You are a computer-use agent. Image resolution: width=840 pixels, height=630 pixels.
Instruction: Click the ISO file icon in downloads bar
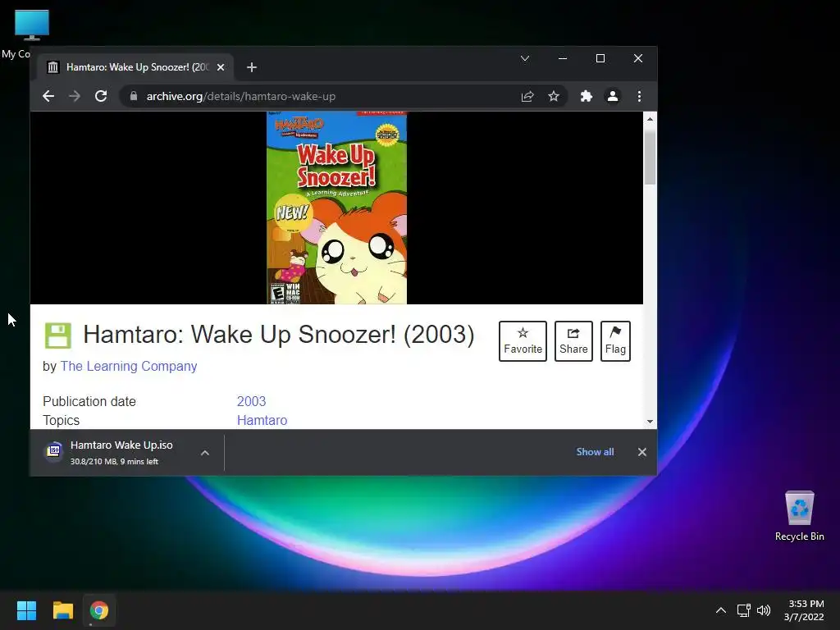[x=54, y=451]
